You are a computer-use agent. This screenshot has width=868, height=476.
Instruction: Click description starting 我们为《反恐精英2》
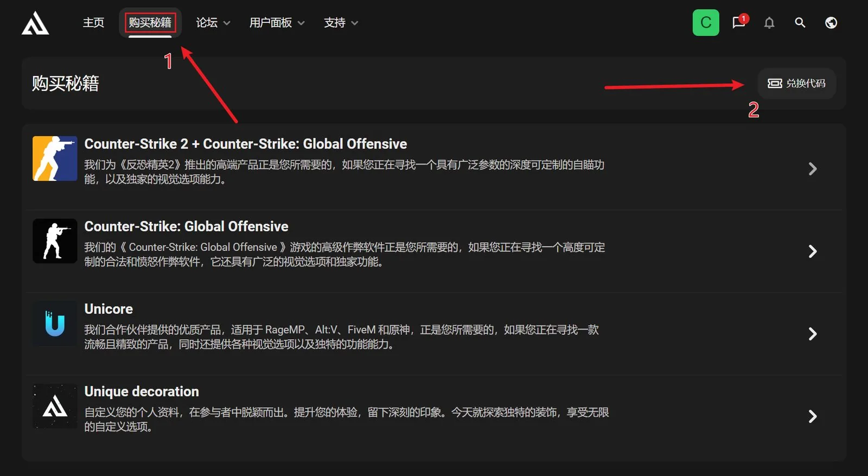[344, 172]
